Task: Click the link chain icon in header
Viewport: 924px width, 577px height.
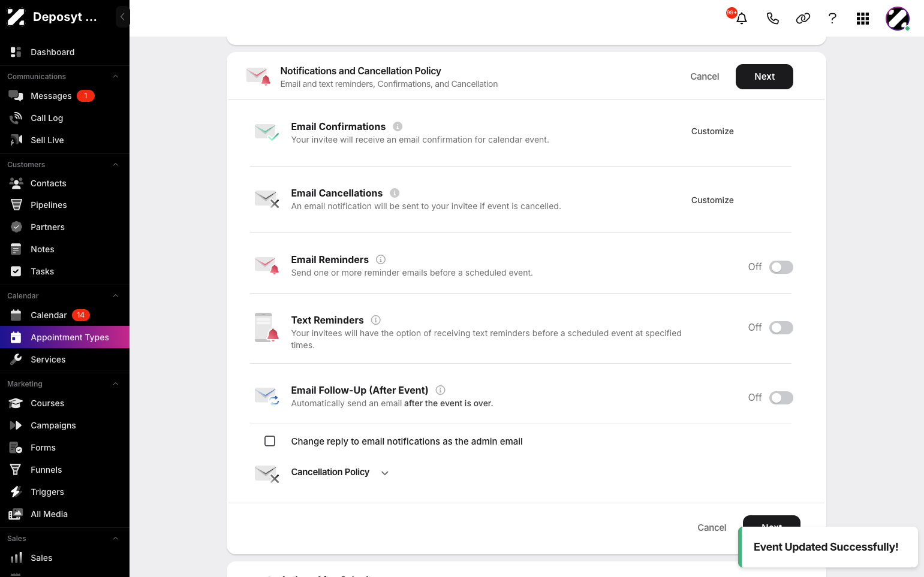Action: point(803,19)
